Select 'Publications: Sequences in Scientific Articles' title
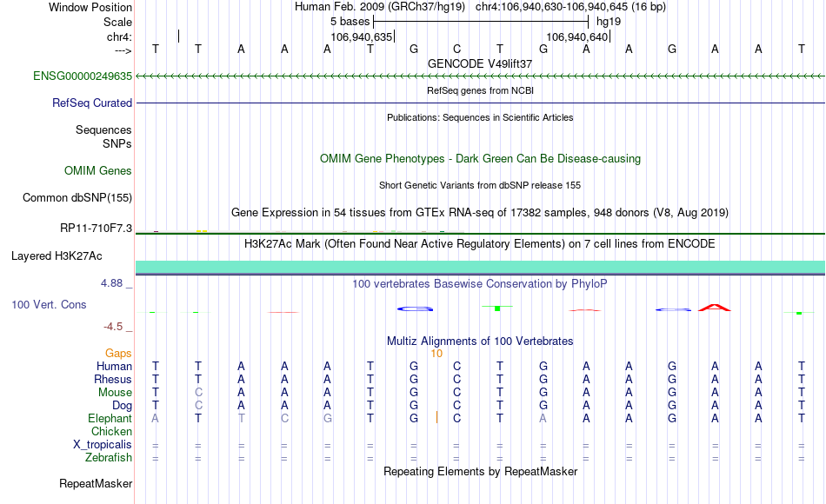Screen dimensions: 826x504 pos(480,117)
